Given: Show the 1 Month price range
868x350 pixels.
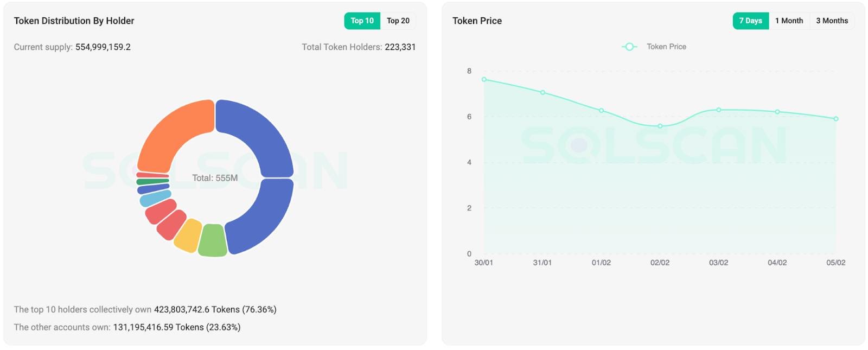Looking at the screenshot, I should point(789,21).
